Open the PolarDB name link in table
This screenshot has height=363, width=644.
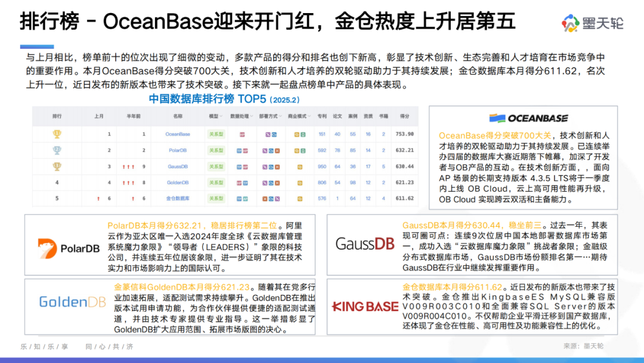coord(178,150)
